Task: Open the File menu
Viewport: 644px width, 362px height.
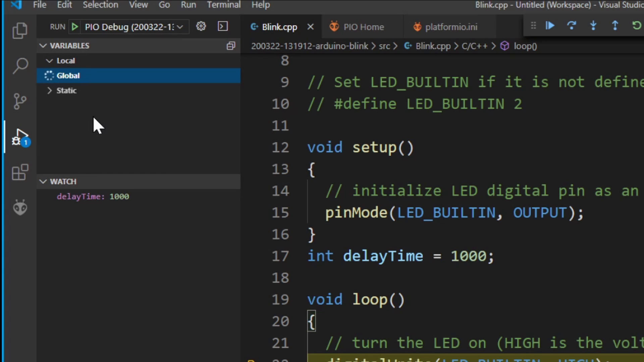Action: click(x=40, y=5)
